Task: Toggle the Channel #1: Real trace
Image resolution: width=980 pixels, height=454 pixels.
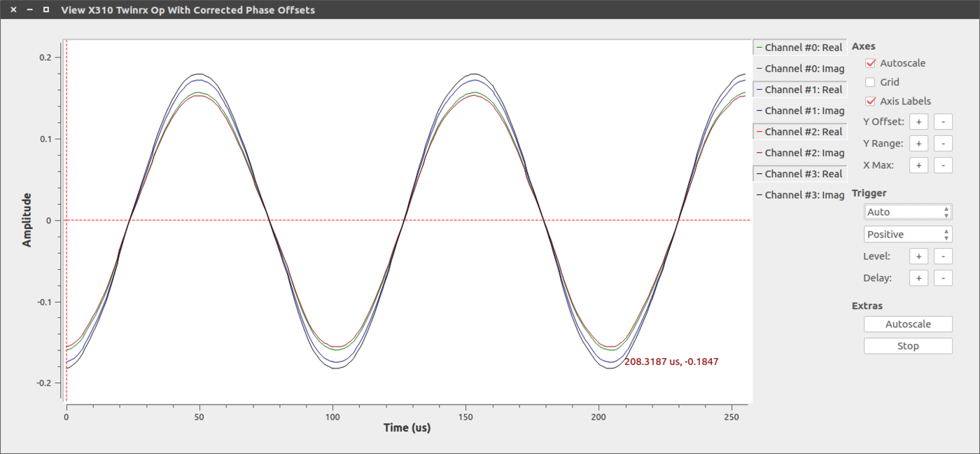Action: coord(799,89)
